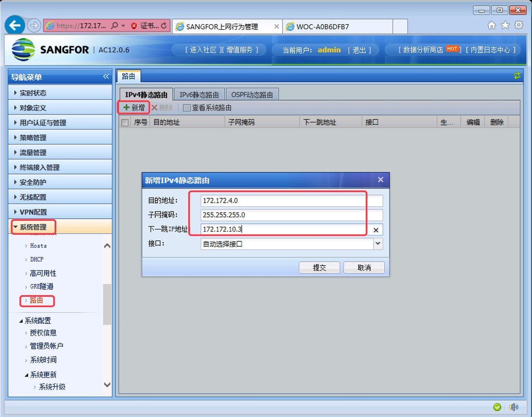
Task: Click the 退出 logout link
Action: click(x=359, y=50)
